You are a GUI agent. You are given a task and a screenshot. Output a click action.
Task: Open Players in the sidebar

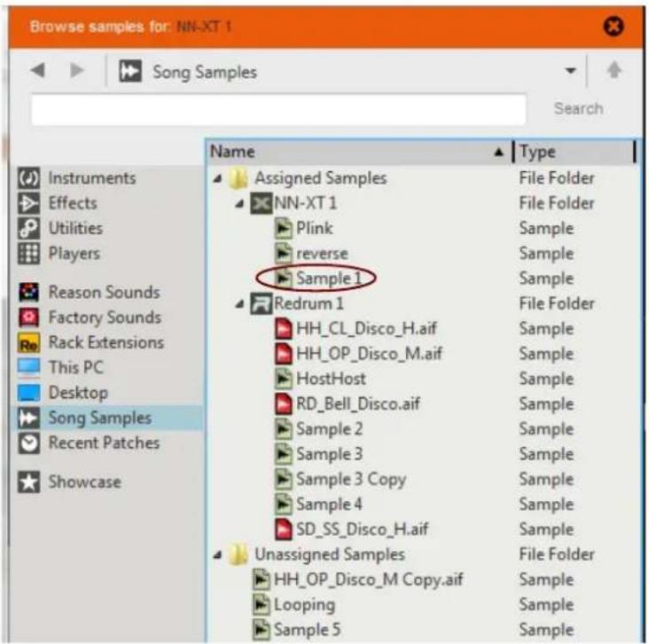(74, 254)
